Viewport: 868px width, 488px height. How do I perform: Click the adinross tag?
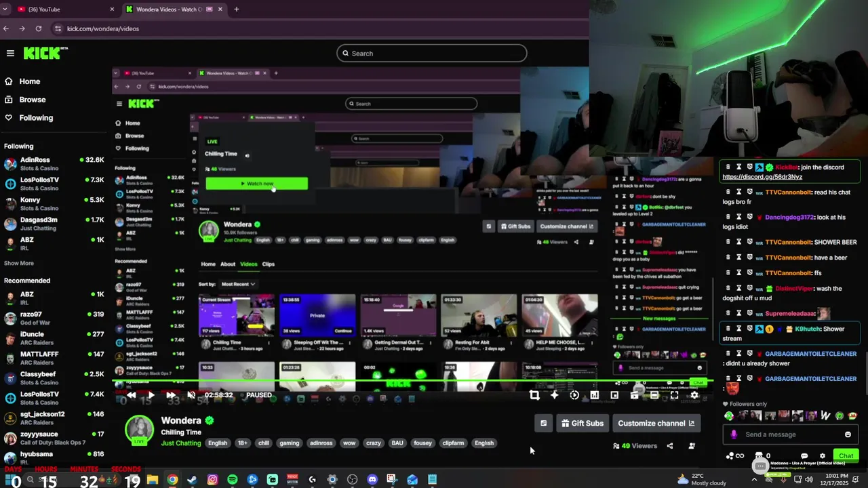click(321, 443)
